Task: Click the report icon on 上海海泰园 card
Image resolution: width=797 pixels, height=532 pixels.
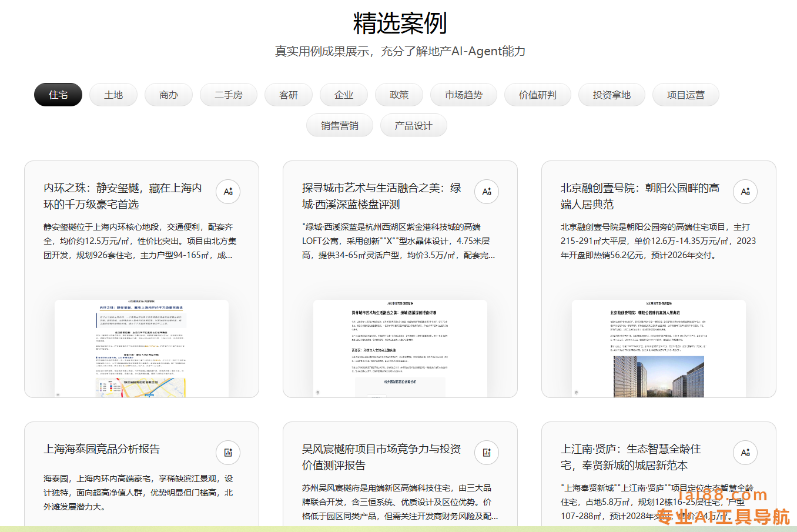Action: [x=228, y=453]
